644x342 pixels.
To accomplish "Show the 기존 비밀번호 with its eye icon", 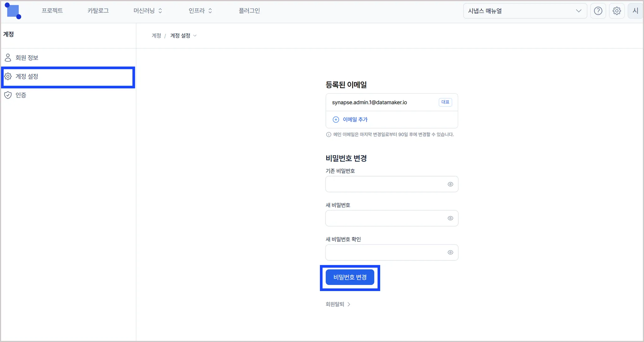I will coord(450,184).
